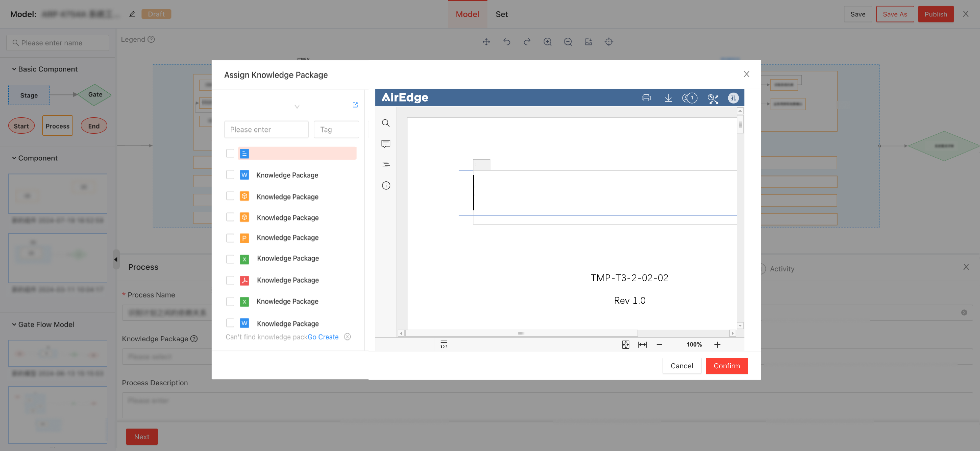Open the search tool in viewer sidebar
The image size is (980, 451).
[x=385, y=123]
